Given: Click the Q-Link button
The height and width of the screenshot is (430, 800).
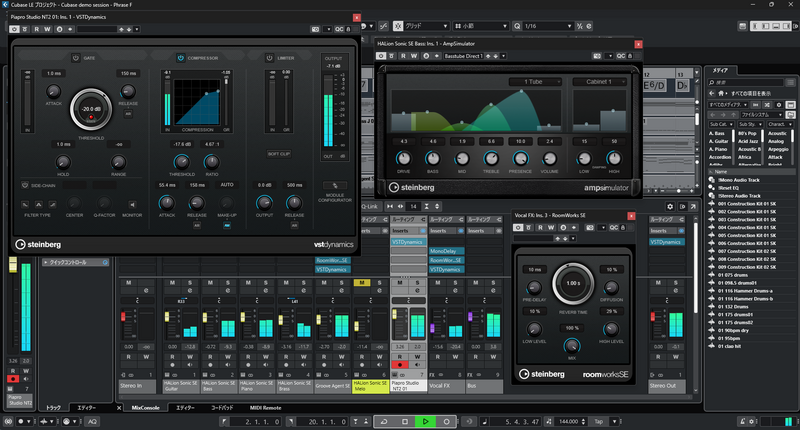Looking at the screenshot, I should tap(370, 207).
